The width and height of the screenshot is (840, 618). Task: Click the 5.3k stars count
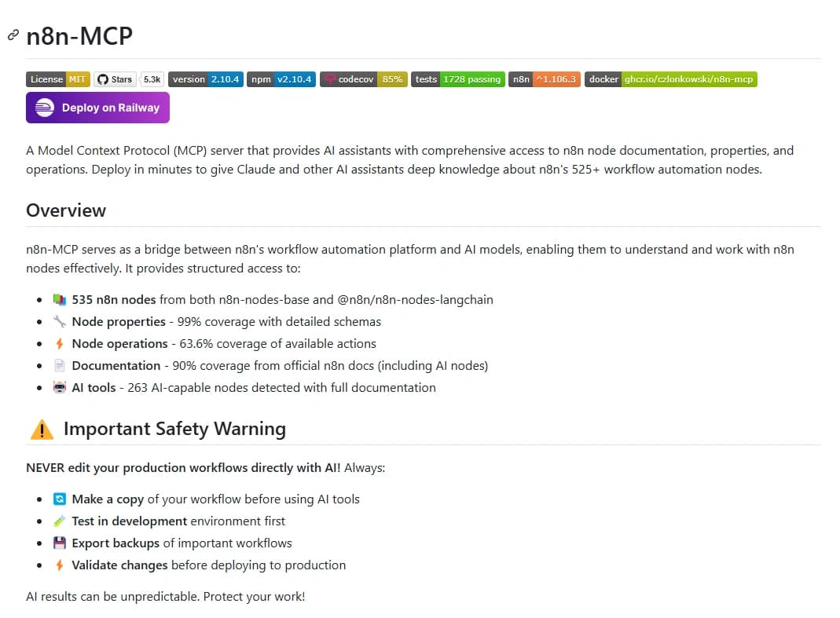[x=151, y=79]
